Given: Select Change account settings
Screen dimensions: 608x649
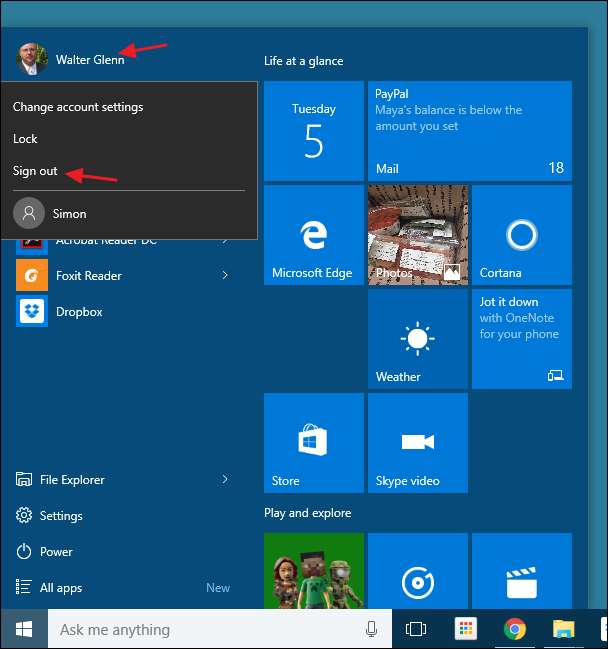Looking at the screenshot, I should [x=78, y=107].
